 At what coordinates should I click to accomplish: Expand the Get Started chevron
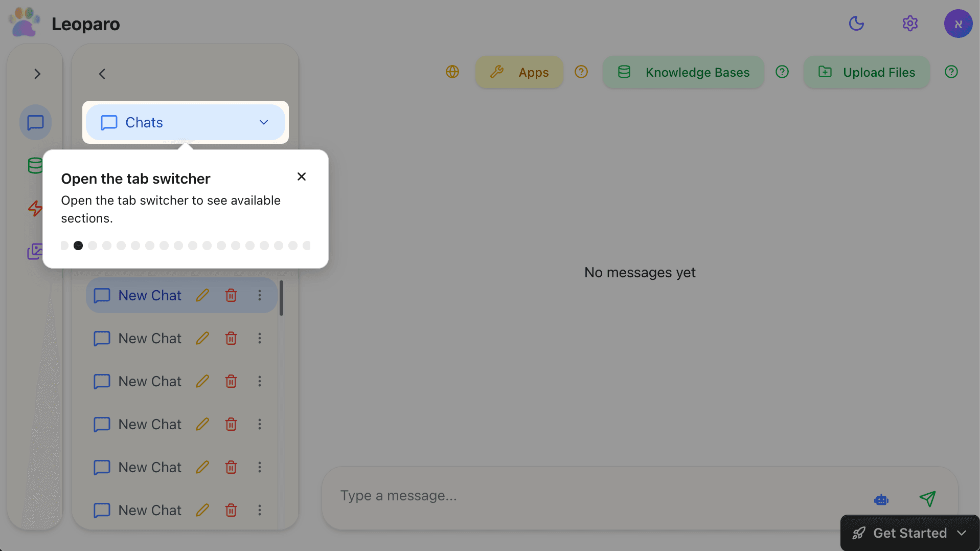[963, 533]
